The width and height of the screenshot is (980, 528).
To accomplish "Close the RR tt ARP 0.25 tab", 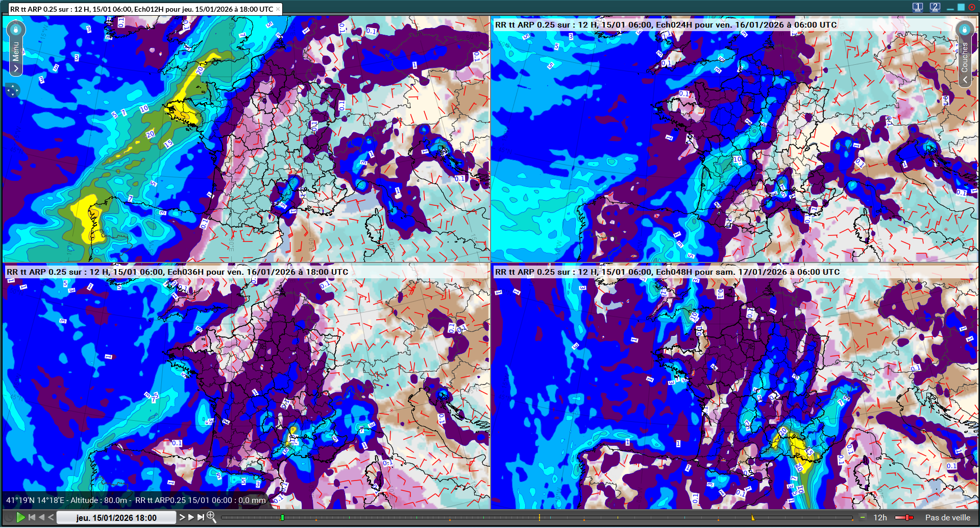I will [278, 9].
